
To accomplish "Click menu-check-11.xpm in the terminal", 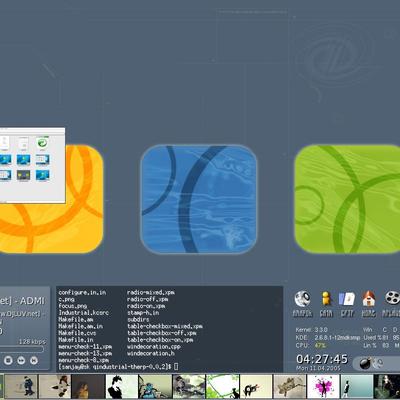I will (x=85, y=347).
